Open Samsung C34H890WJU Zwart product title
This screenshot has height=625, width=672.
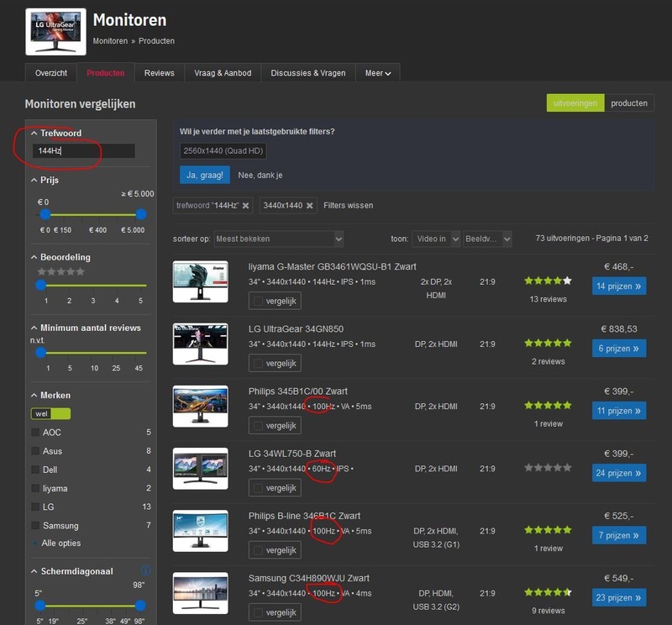coord(308,578)
